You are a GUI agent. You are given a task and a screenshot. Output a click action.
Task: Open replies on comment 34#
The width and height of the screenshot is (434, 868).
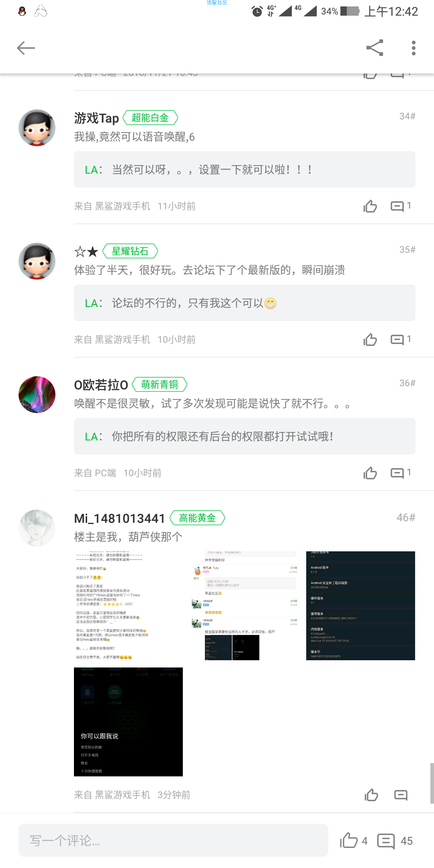401,206
